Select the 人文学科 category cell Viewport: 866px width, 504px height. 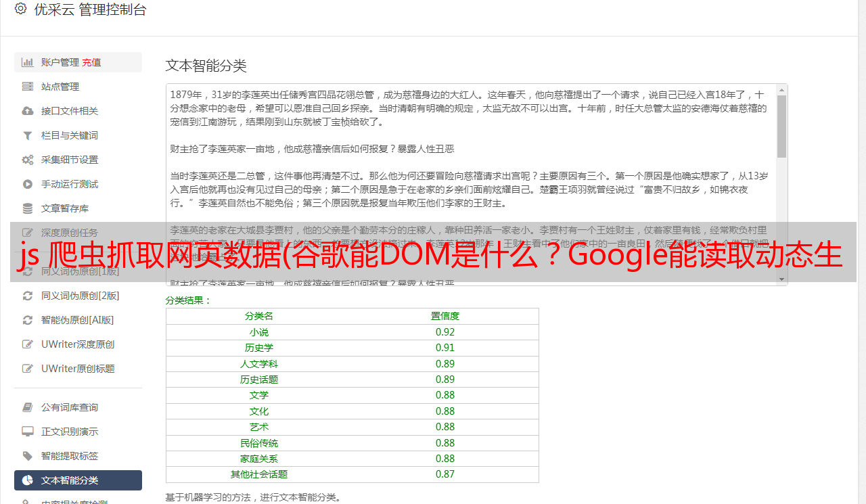click(x=259, y=364)
